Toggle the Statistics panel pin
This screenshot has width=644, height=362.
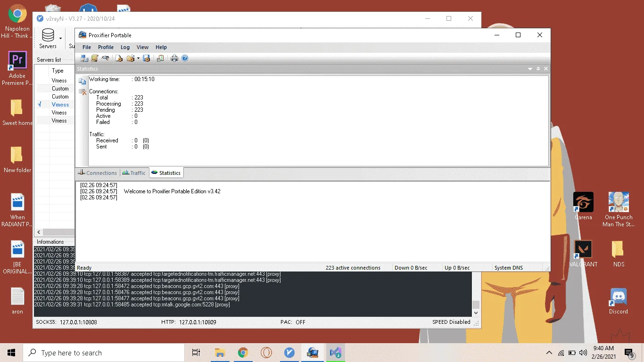click(538, 69)
